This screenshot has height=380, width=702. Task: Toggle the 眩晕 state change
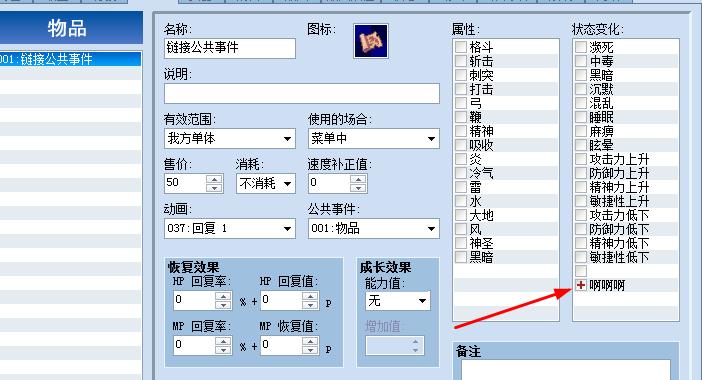point(581,145)
